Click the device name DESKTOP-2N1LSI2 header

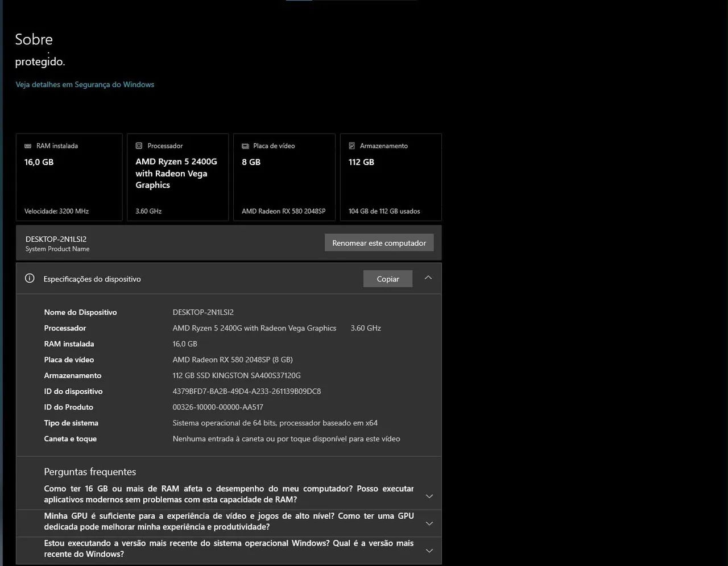[56, 239]
